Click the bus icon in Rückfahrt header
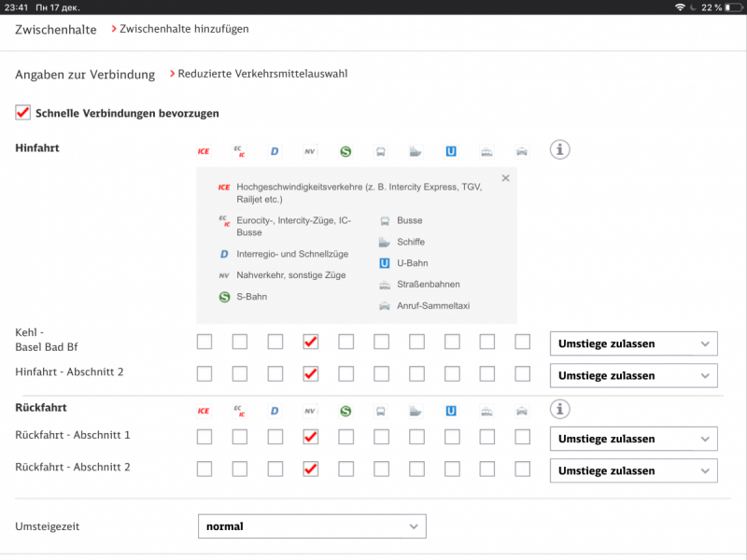The height and width of the screenshot is (560, 747). pyautogui.click(x=381, y=410)
